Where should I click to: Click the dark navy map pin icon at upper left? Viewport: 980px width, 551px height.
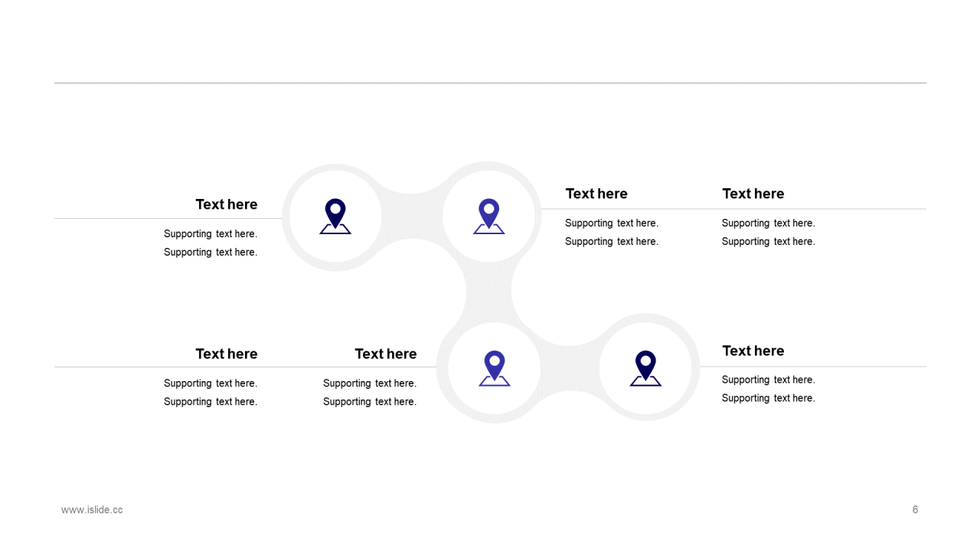point(335,217)
